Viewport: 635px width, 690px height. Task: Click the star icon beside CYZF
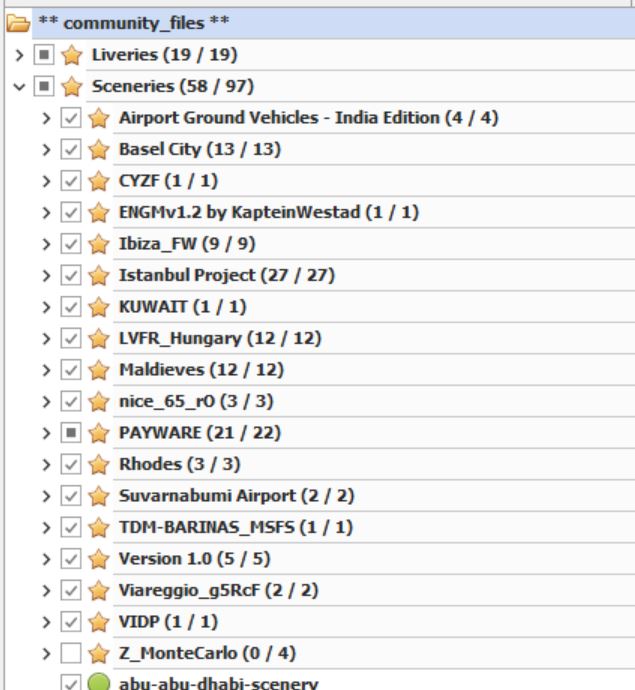99,181
